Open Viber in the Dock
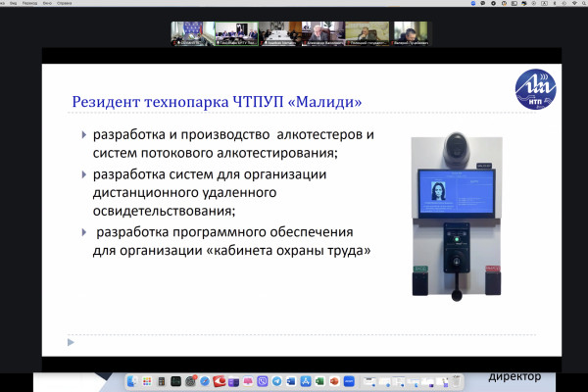 pos(262,381)
